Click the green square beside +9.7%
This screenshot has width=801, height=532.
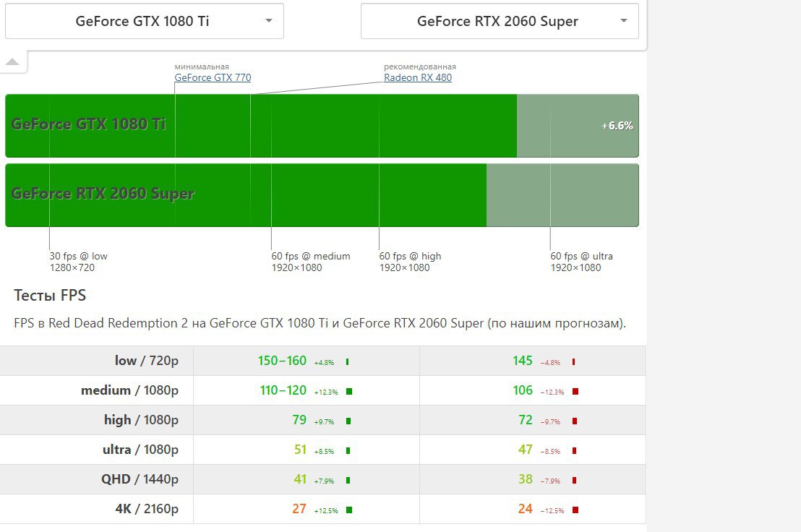pyautogui.click(x=348, y=421)
